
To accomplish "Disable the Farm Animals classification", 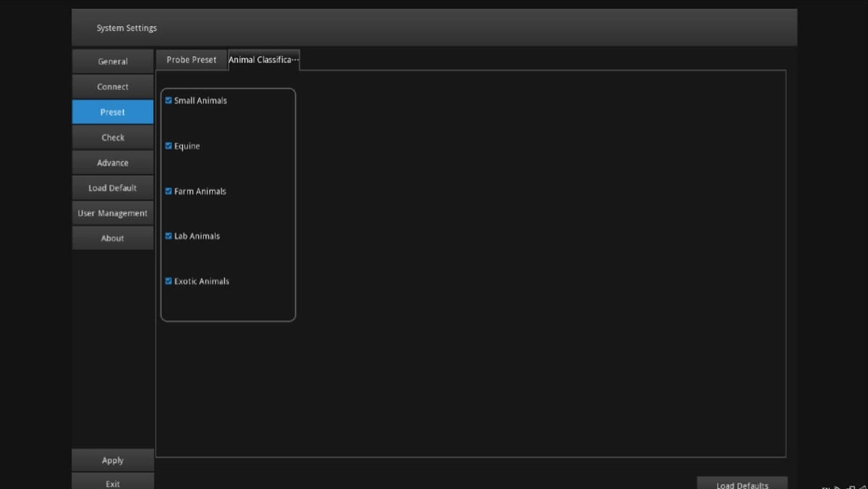I will (169, 191).
